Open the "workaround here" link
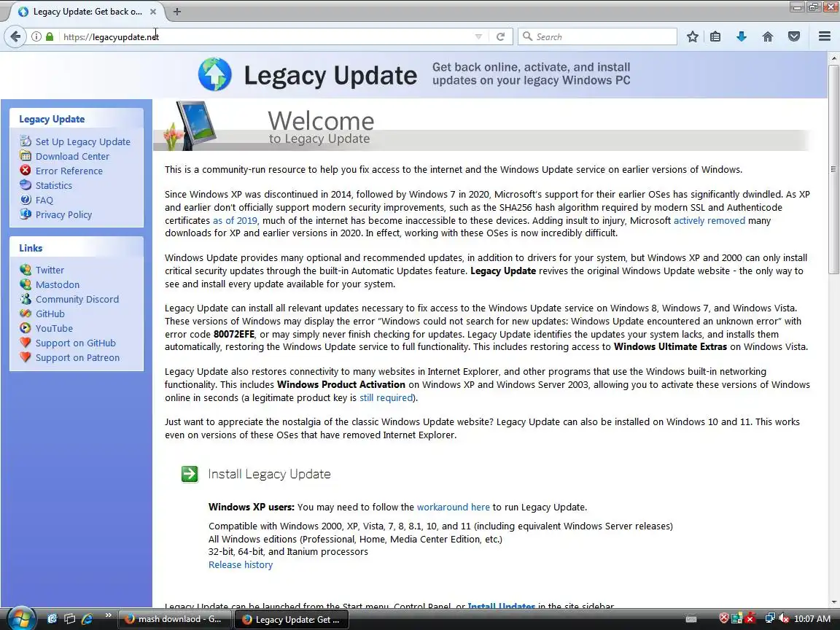The height and width of the screenshot is (630, 840). pos(454,507)
